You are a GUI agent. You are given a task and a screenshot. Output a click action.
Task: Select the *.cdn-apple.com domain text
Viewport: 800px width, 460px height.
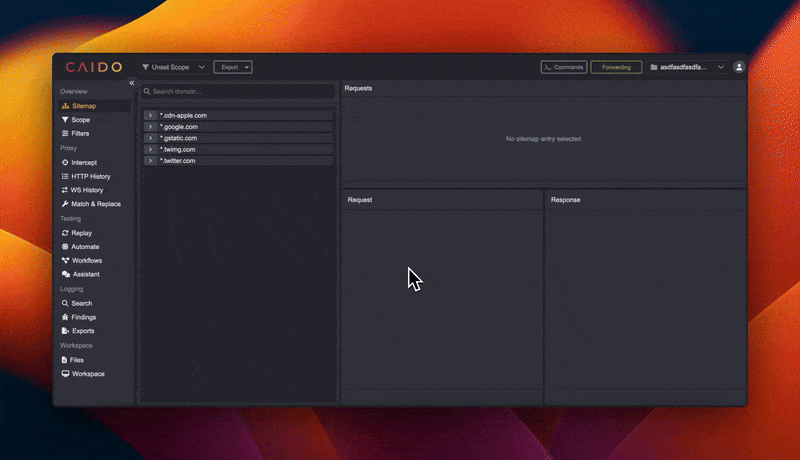tap(184, 115)
